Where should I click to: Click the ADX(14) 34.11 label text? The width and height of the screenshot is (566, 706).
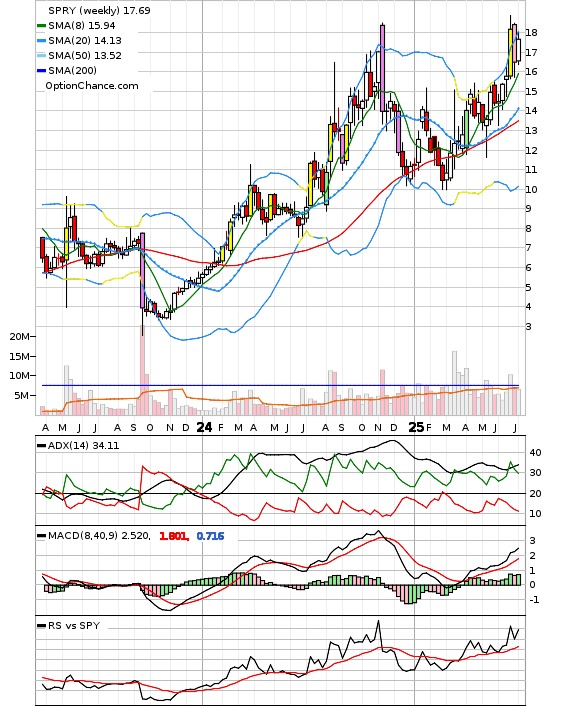click(x=83, y=445)
